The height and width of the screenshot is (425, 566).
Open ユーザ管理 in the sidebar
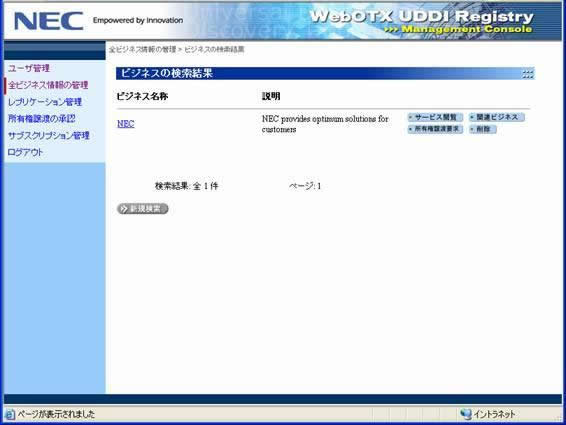tap(29, 68)
